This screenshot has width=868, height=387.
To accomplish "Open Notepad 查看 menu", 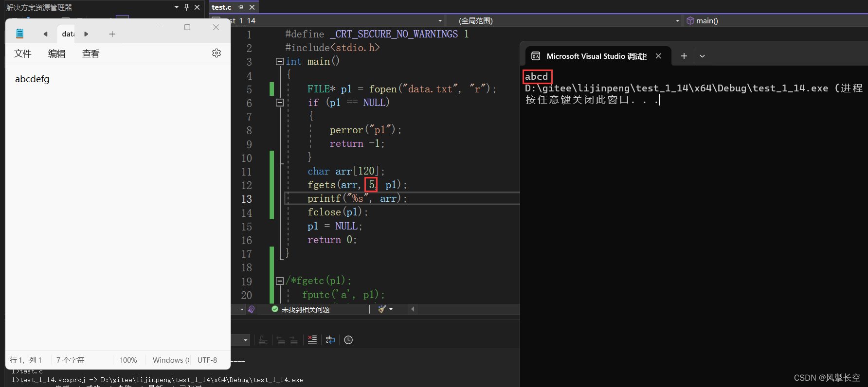I will pos(91,53).
